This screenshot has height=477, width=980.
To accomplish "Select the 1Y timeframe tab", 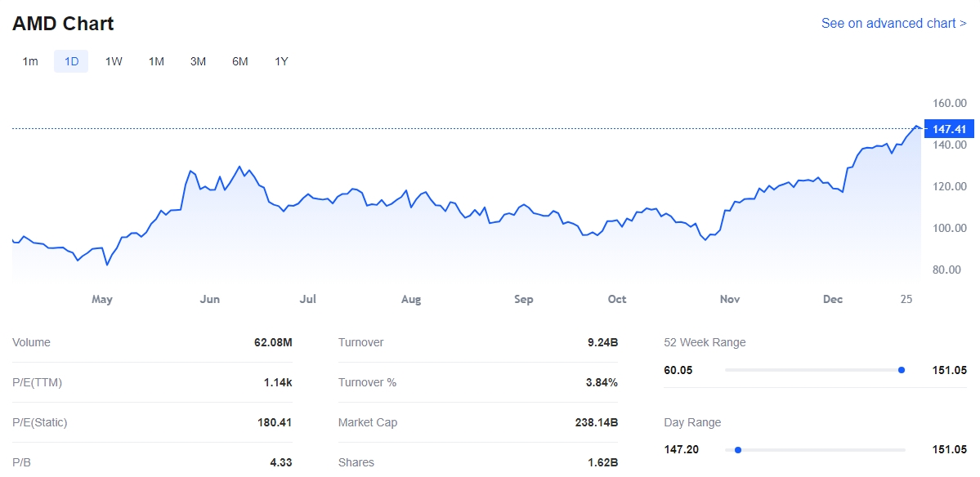I will click(281, 61).
